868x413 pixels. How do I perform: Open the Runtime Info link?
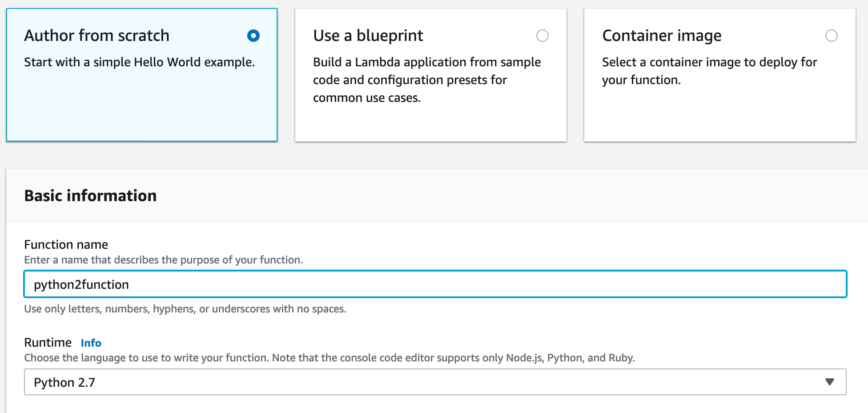click(91, 343)
